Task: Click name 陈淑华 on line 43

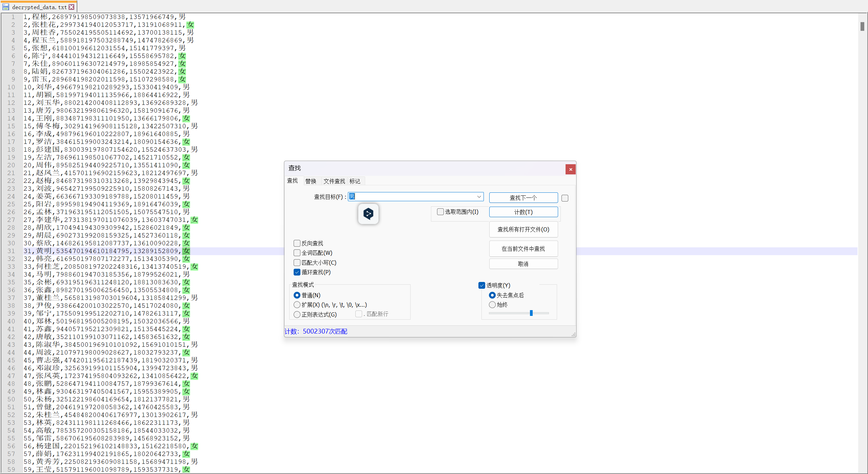Action: 48,344
